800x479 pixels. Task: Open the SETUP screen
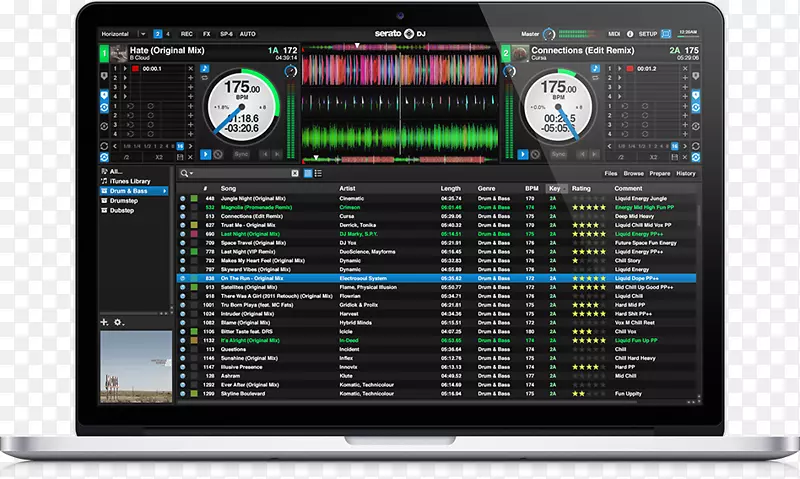coord(648,34)
